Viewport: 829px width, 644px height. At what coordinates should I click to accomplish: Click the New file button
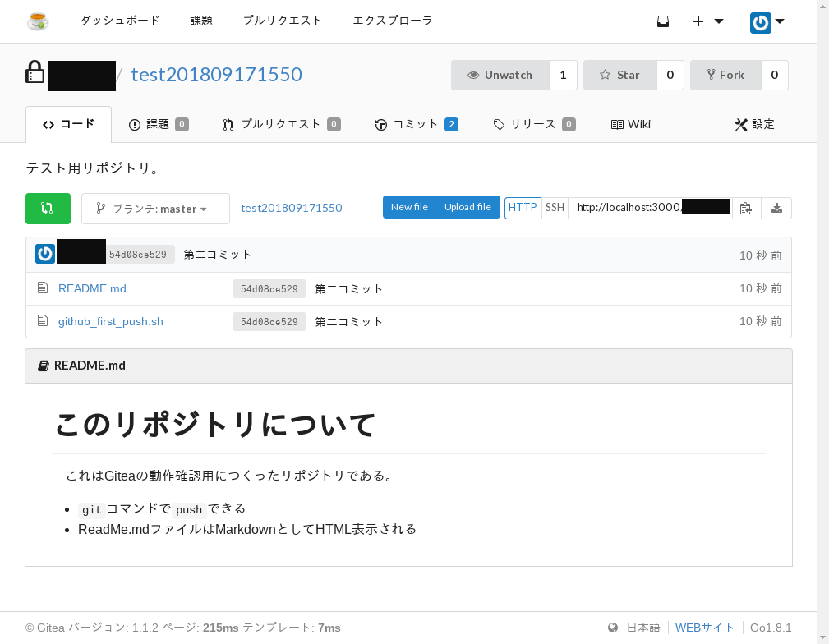[x=409, y=207]
